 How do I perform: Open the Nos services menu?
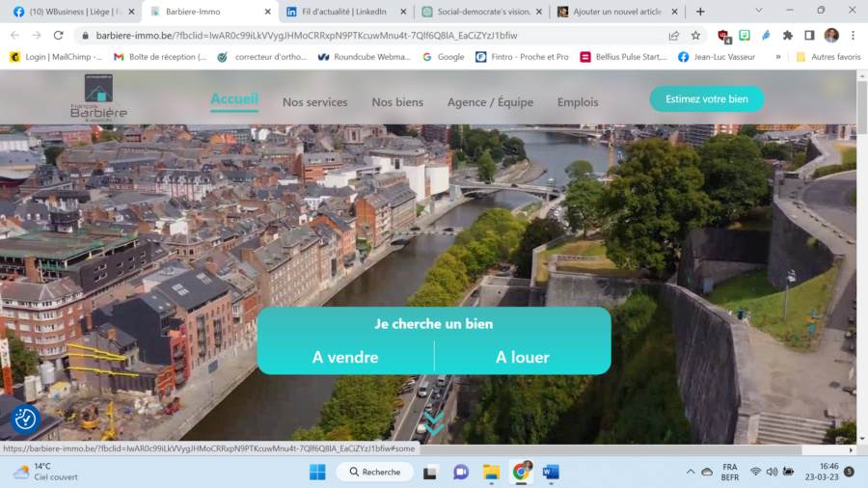tap(315, 102)
